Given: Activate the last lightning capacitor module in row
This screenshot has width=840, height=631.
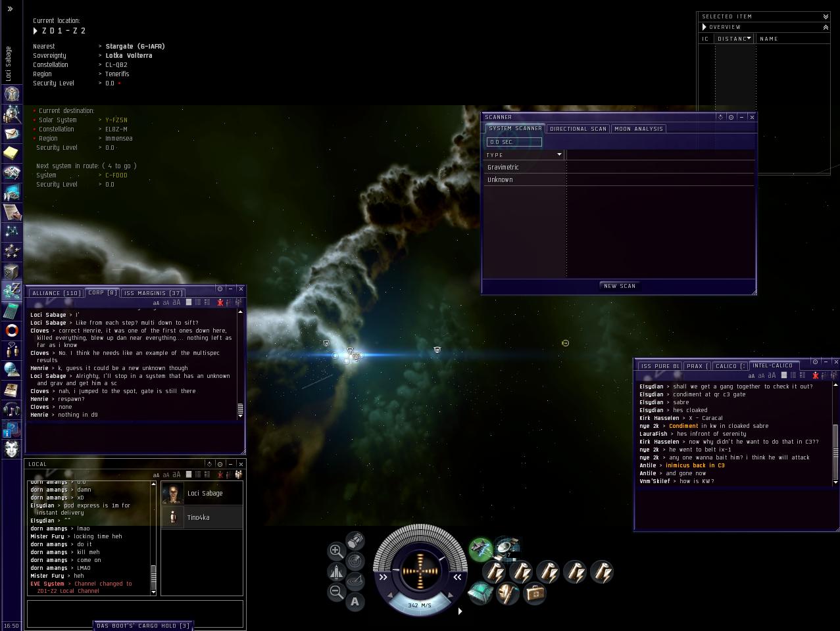Looking at the screenshot, I should 602,572.
